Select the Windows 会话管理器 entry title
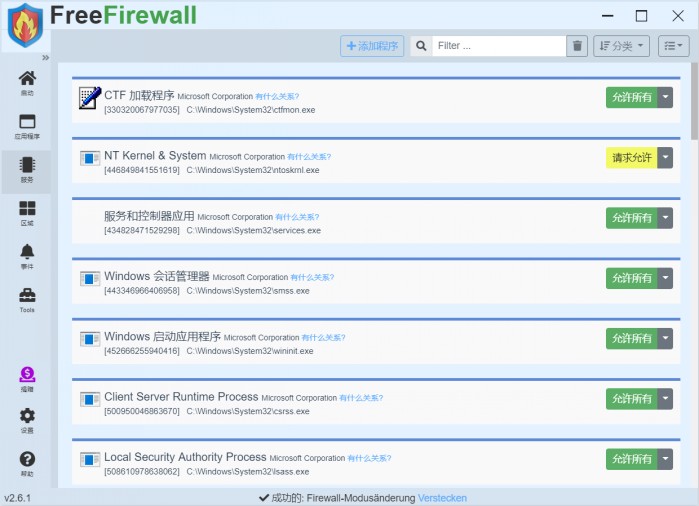Viewport: 699px width, 506px height. pos(157,276)
